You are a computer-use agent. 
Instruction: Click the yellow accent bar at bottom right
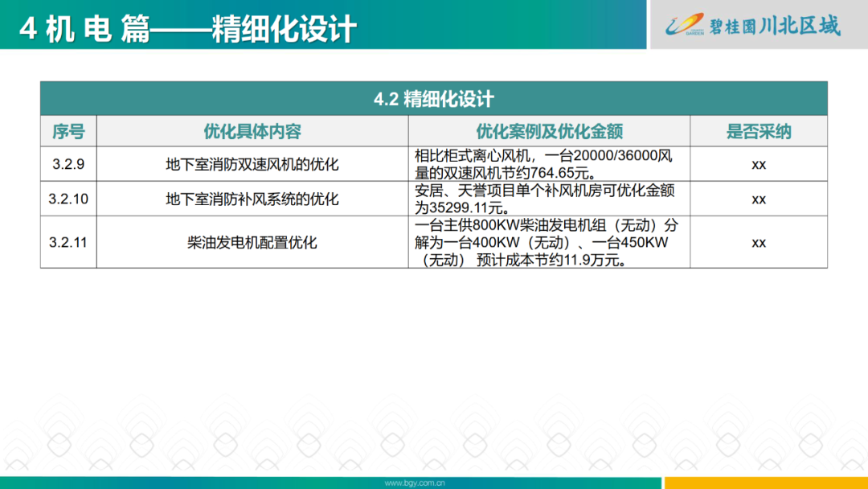(764, 483)
